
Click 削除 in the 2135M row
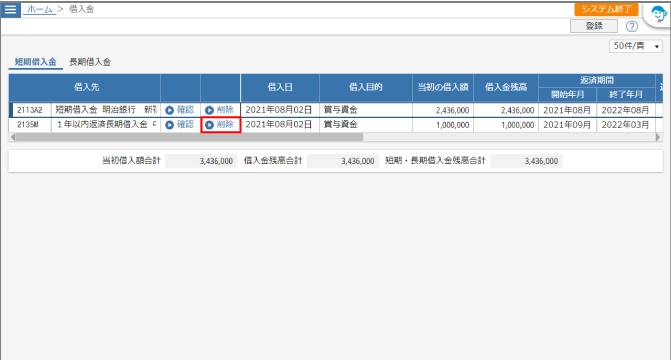(220, 125)
